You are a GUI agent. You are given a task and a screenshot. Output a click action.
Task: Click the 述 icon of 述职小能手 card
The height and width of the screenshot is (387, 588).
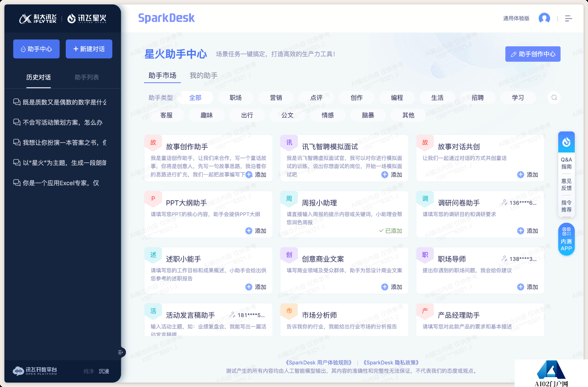[x=153, y=255]
